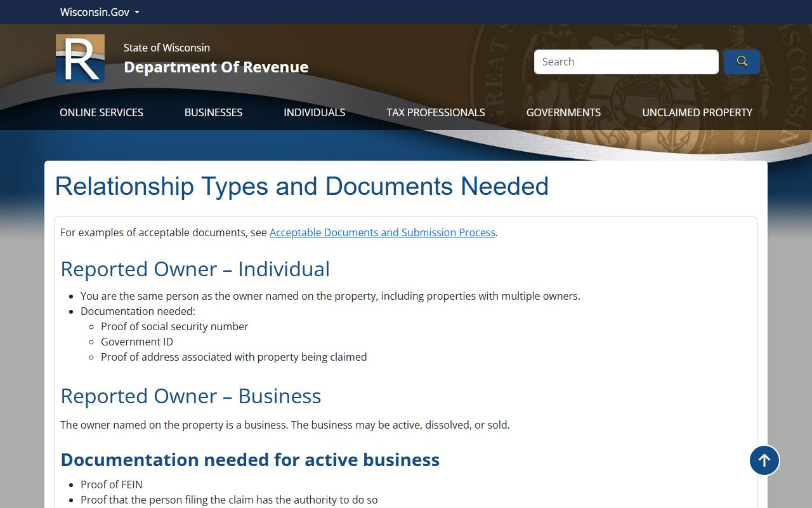Open the Individuals menu
812x508 pixels.
coord(315,112)
